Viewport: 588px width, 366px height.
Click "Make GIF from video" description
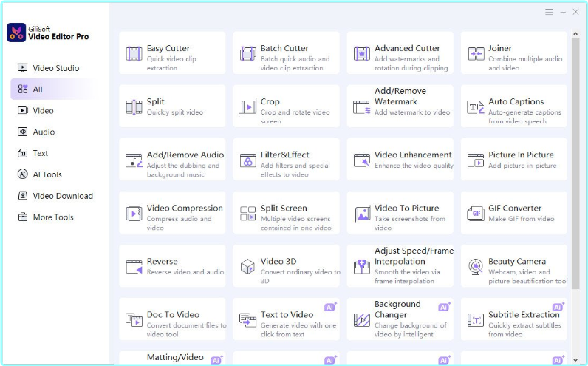tap(522, 219)
